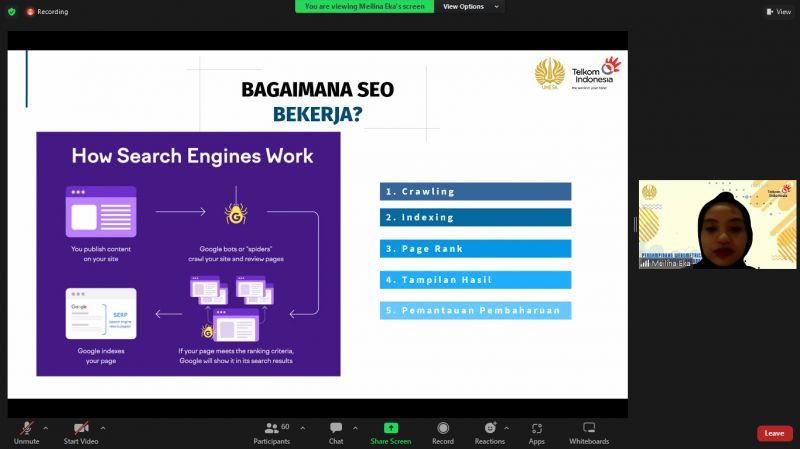Change layout with the View button
800x449 pixels.
(x=778, y=11)
